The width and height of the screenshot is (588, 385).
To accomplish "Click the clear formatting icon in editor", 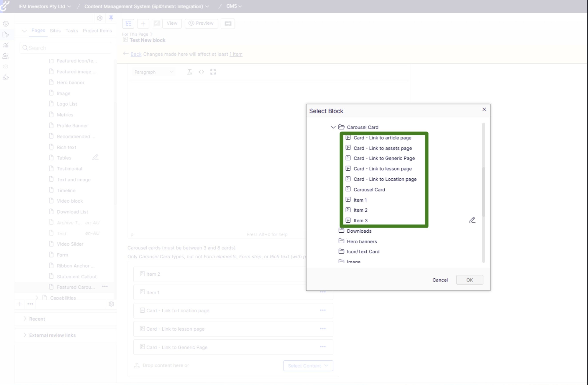I will coord(189,72).
